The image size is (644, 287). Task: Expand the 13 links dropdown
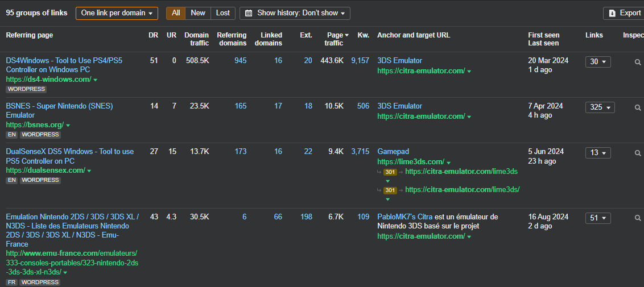coord(598,153)
